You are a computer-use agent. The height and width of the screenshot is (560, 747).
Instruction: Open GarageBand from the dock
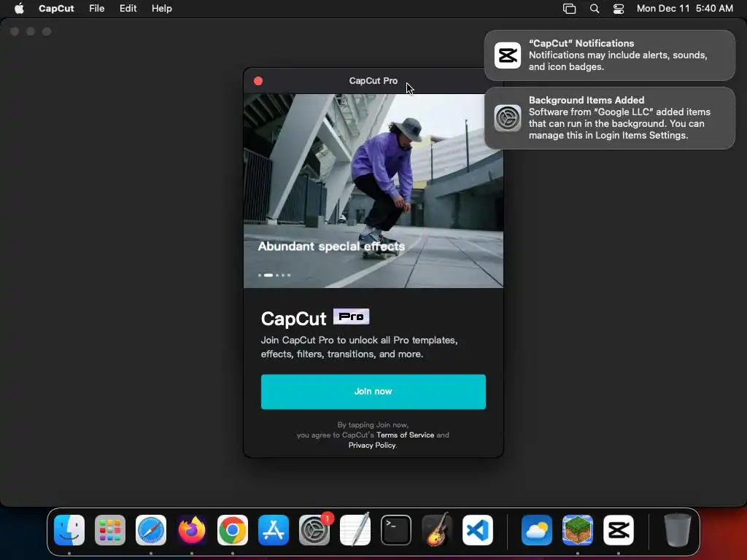point(437,530)
